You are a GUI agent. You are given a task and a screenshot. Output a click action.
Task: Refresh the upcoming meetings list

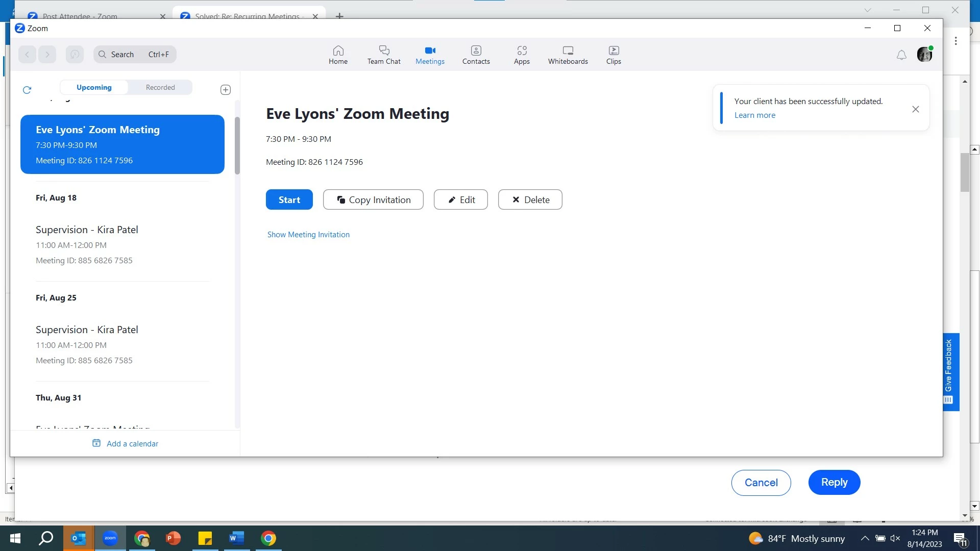coord(27,90)
